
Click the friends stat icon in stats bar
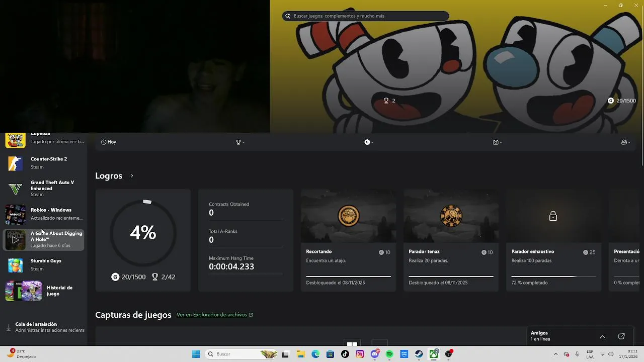(x=625, y=142)
